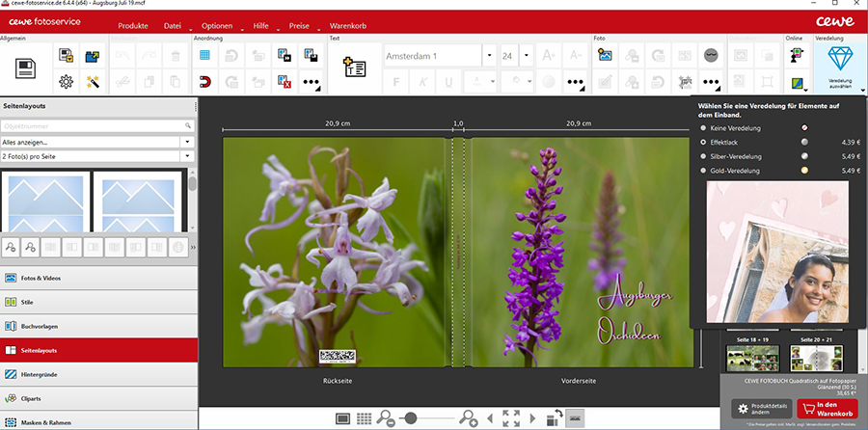
Task: Expand the '2 Foto(s) pro Seite' dropdown
Action: (187, 155)
